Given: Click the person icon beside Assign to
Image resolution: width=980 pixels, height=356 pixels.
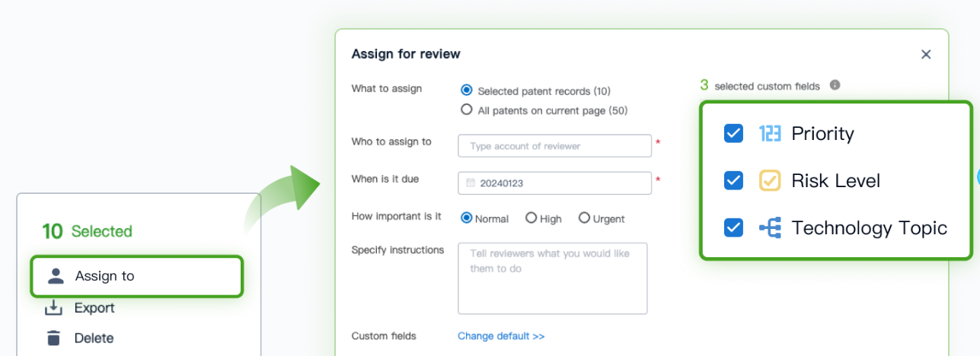Looking at the screenshot, I should [56, 276].
